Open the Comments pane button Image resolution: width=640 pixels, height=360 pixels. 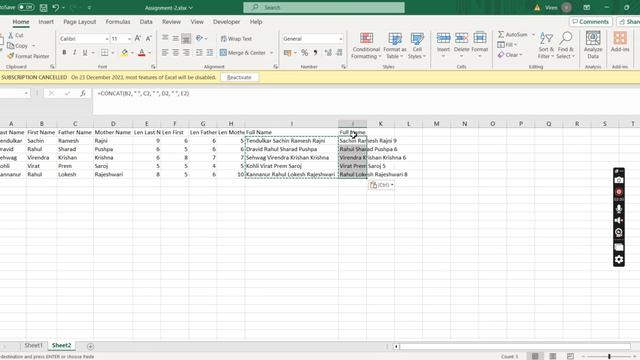click(x=591, y=22)
